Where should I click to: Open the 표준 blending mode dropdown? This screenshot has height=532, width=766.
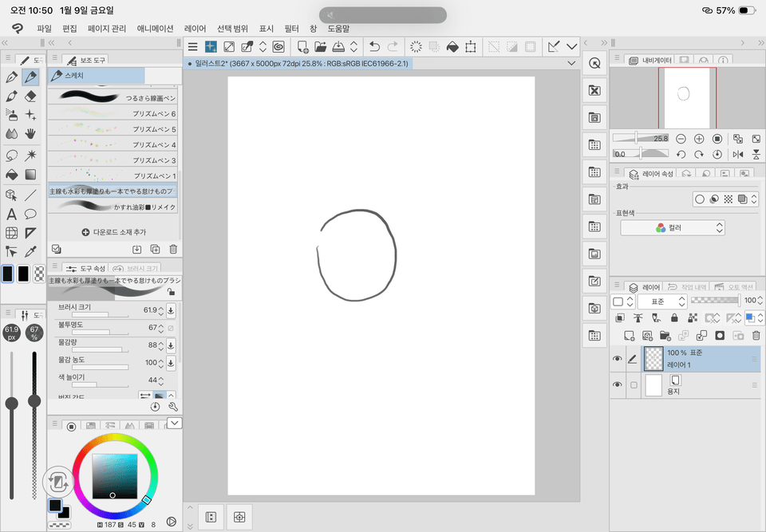point(661,301)
